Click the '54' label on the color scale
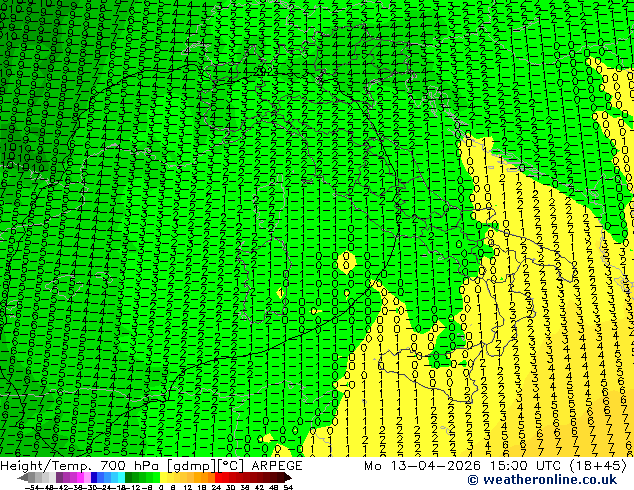The width and height of the screenshot is (634, 490). pyautogui.click(x=288, y=488)
